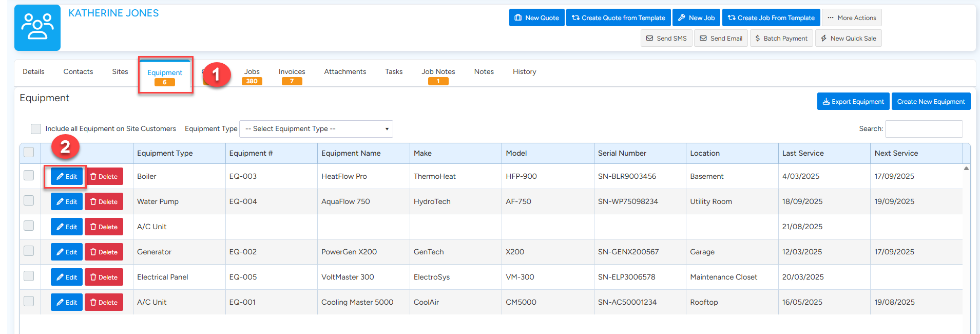Send SMS to the customer
980x334 pixels.
(x=666, y=38)
